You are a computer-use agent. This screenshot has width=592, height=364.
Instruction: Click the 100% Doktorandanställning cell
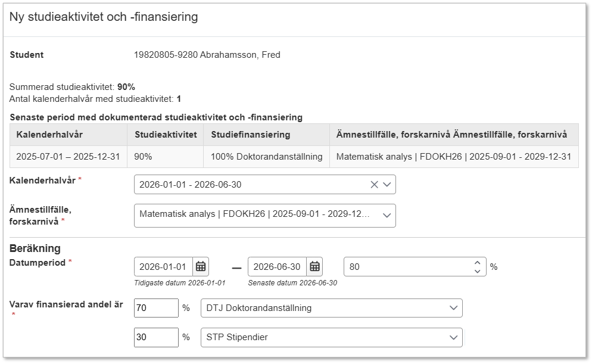click(267, 157)
